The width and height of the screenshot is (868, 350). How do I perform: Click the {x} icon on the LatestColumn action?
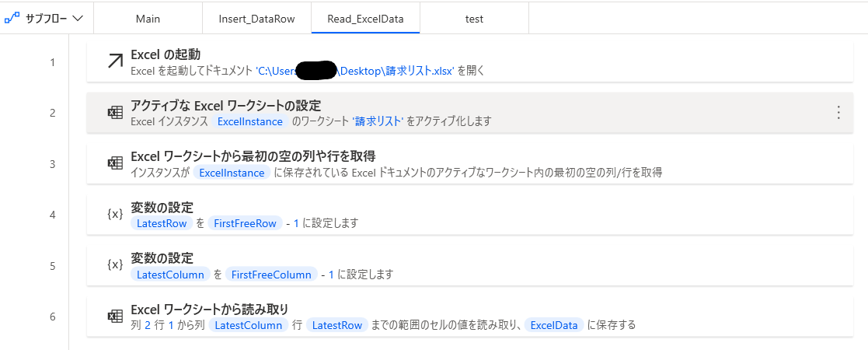click(x=114, y=265)
